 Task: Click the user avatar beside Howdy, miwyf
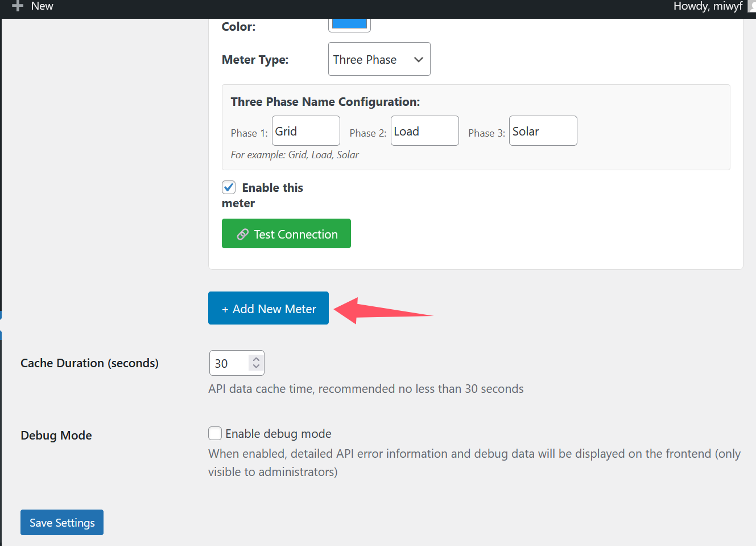751,6
